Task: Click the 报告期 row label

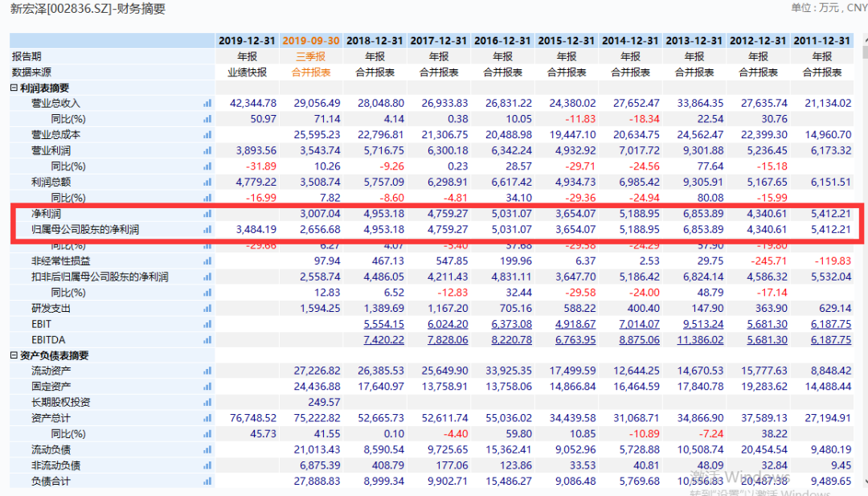Action: (x=27, y=56)
